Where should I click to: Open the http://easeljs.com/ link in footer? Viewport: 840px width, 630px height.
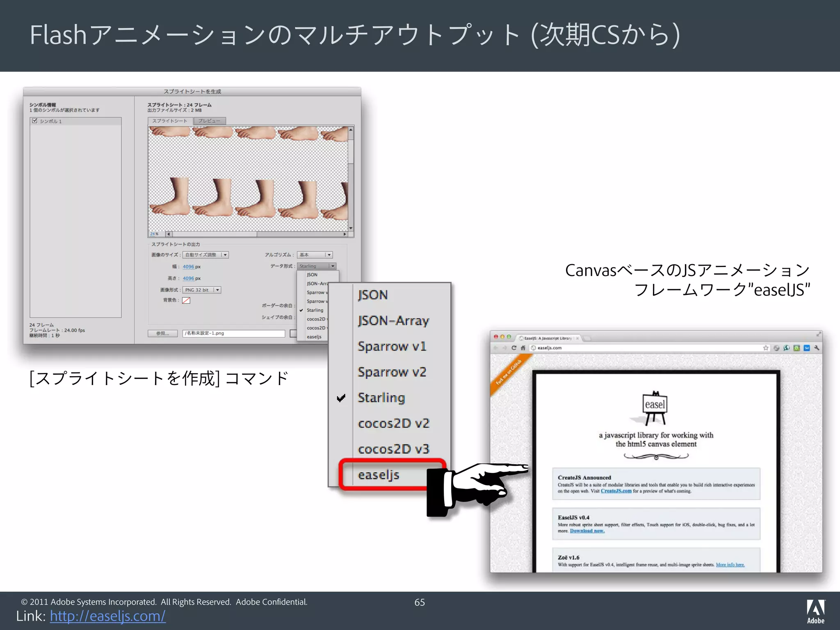click(x=108, y=616)
